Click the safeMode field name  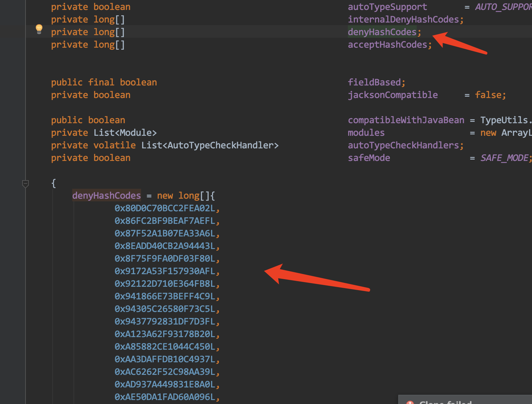369,158
